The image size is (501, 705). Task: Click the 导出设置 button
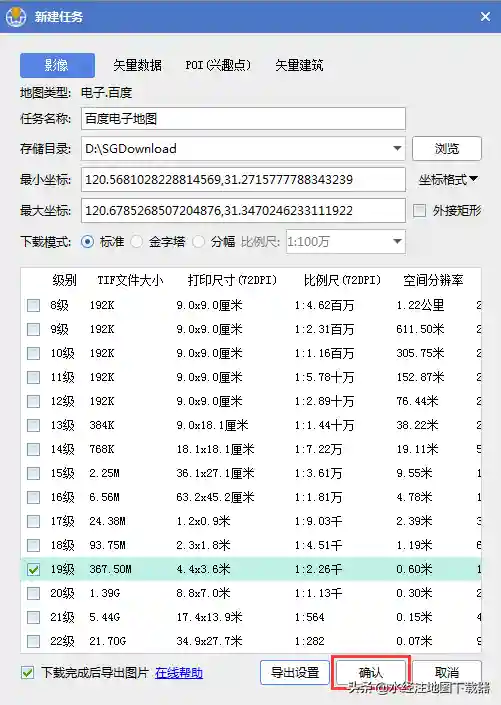click(x=295, y=673)
